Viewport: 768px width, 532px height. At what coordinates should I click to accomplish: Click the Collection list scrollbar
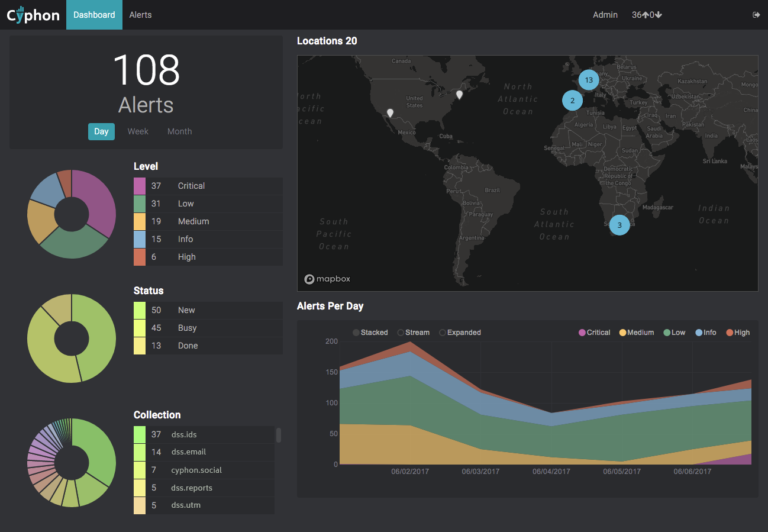pos(279,436)
